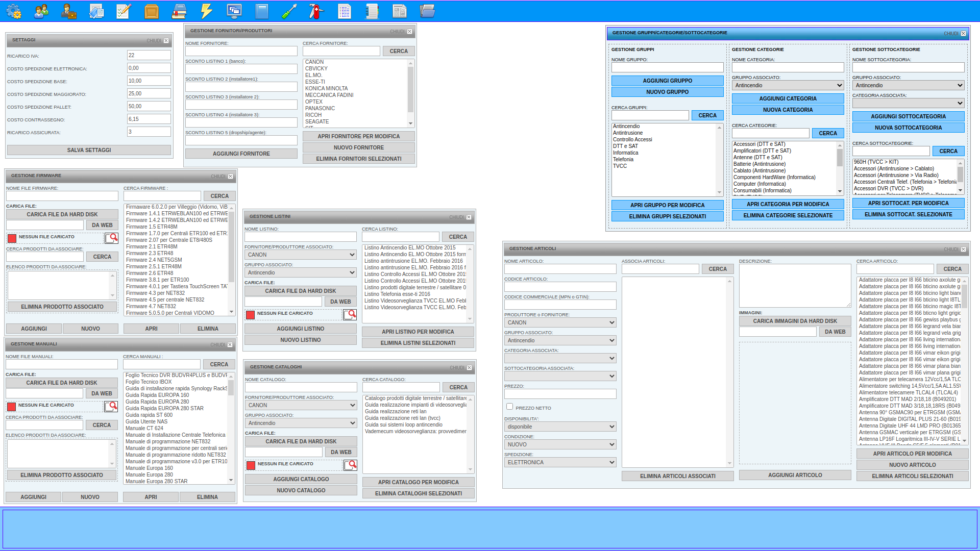Close the Settaggi panel
The height and width of the screenshot is (551, 980).
(x=166, y=41)
